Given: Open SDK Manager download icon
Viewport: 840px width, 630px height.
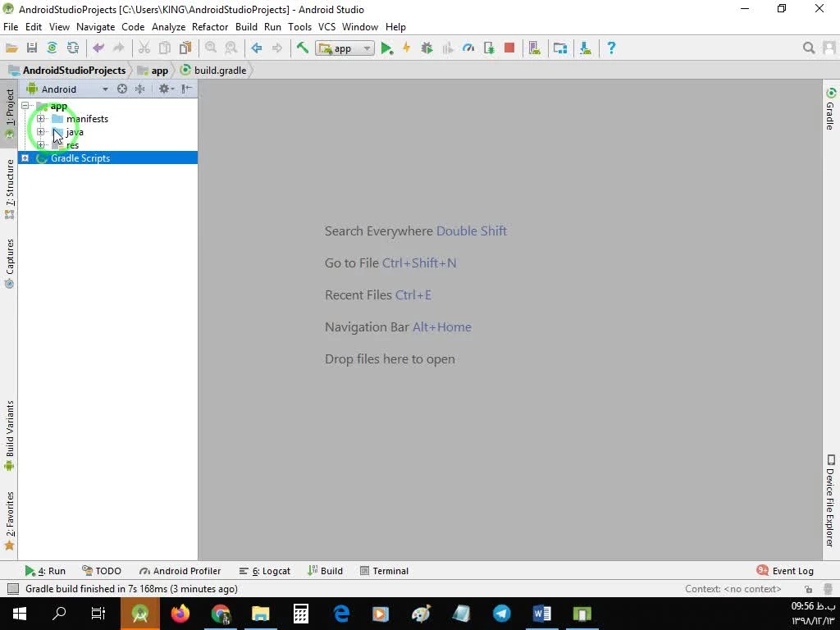Looking at the screenshot, I should click(x=586, y=48).
